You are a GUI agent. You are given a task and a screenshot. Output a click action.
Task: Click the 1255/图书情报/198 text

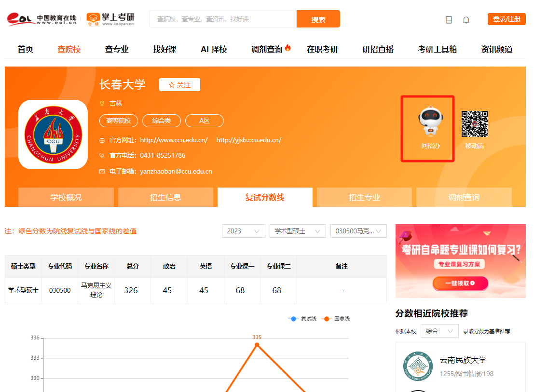pyautogui.click(x=466, y=374)
